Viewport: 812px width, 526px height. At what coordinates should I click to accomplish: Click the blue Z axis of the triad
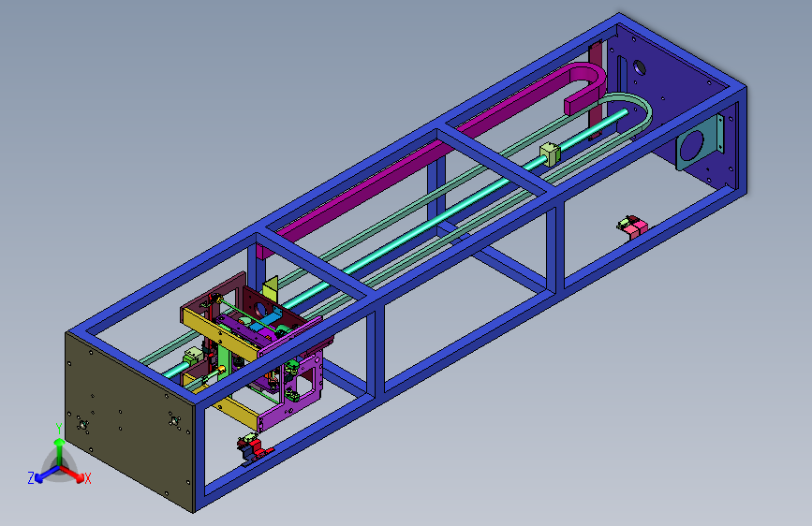[47, 475]
